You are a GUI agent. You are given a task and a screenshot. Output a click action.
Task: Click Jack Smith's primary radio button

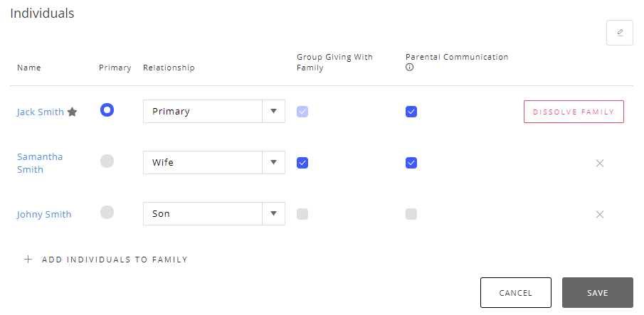(x=107, y=110)
